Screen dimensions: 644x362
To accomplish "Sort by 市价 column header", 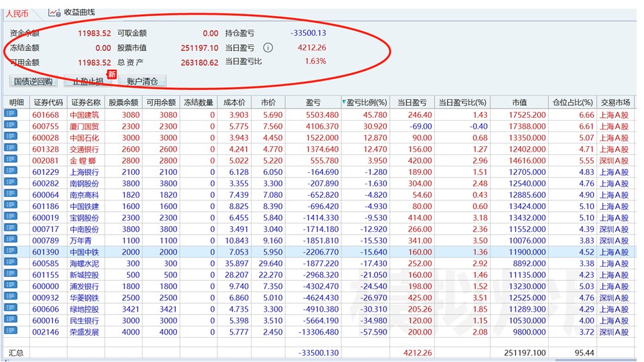I will pos(268,102).
